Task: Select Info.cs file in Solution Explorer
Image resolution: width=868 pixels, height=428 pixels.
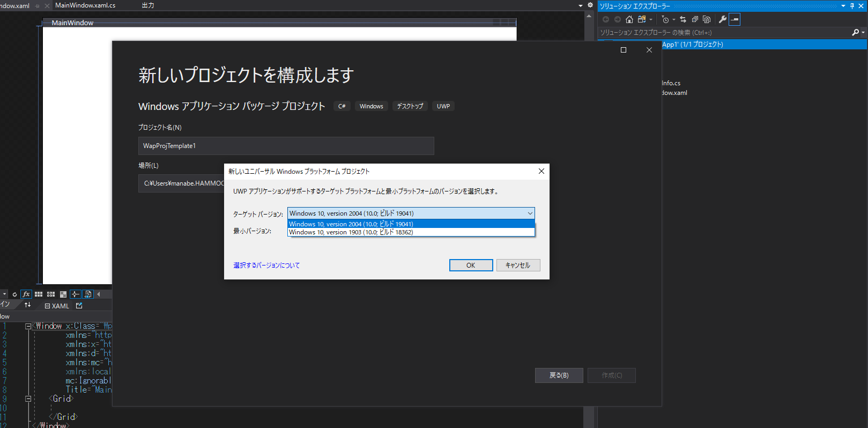Action: [x=671, y=83]
